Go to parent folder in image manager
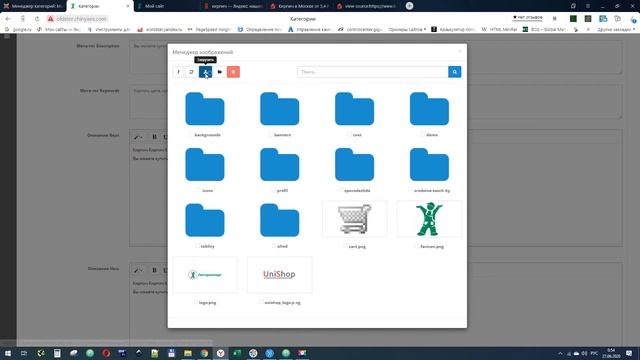Screen dimensions: 640x360 click(178, 72)
